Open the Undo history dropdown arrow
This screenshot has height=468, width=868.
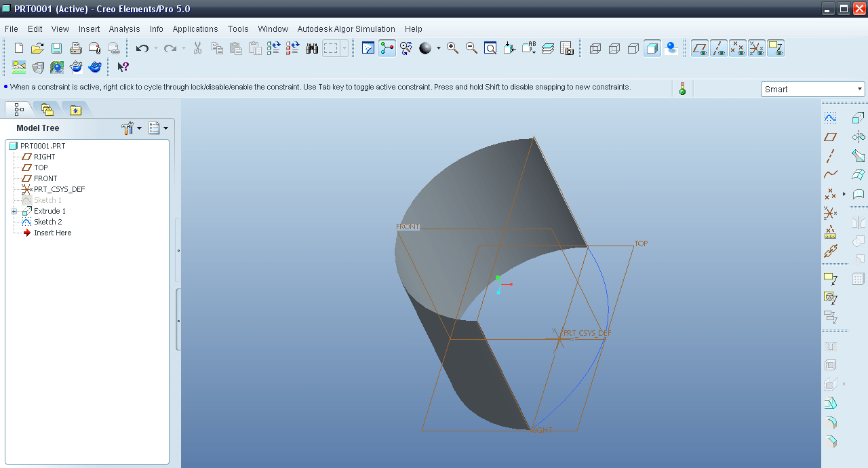(x=155, y=48)
